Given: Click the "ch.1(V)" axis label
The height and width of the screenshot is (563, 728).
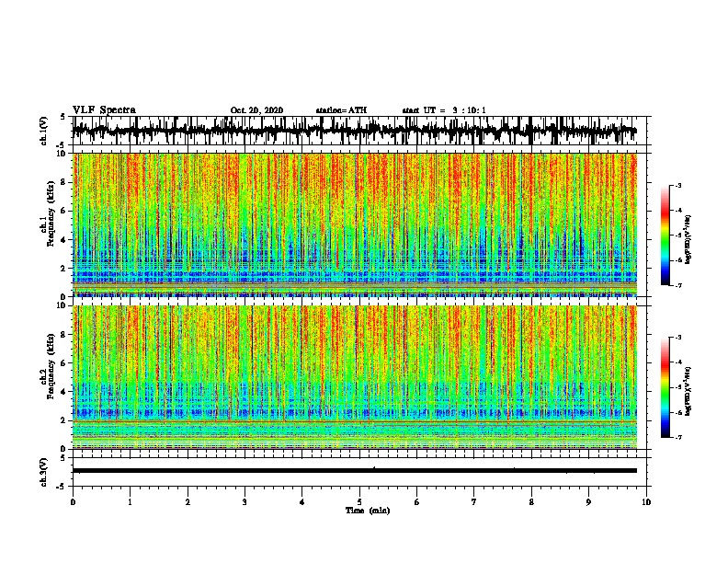Looking at the screenshot, I should (44, 131).
